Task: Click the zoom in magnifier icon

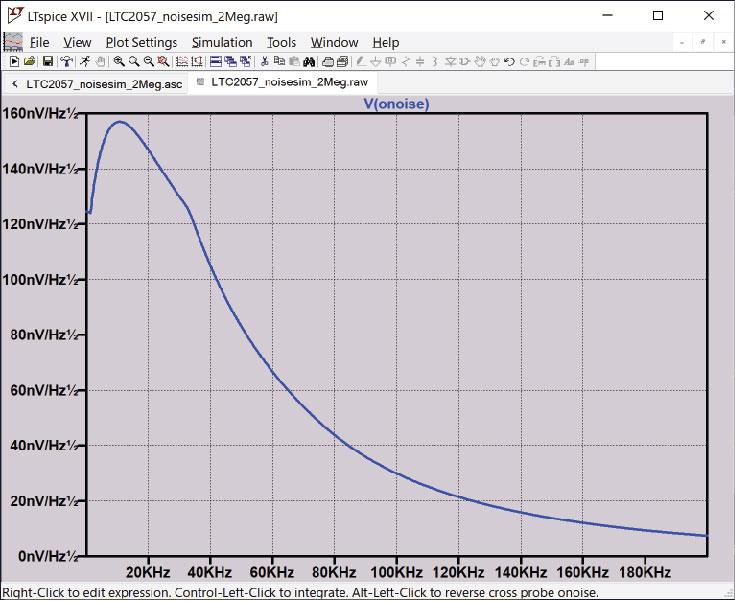Action: tap(118, 61)
